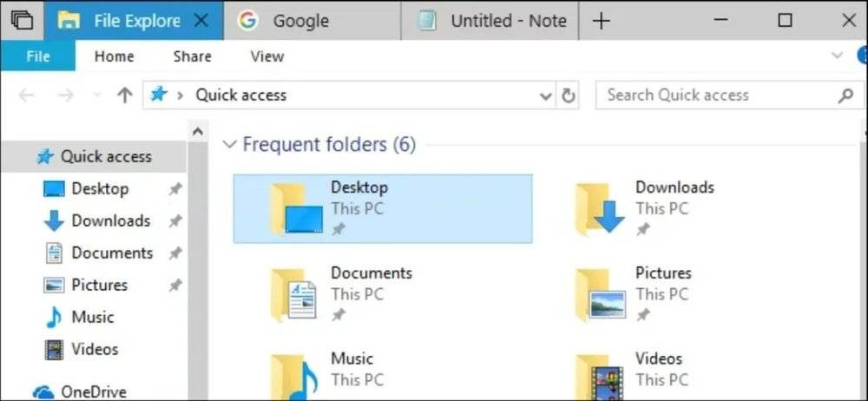
Task: Open Videos in the navigation pane
Action: pyautogui.click(x=95, y=350)
